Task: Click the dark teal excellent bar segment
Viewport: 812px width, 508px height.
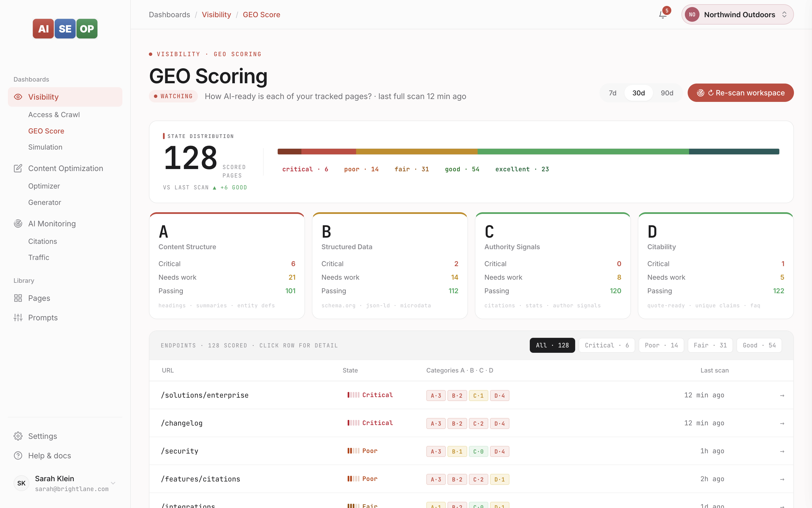Action: (734, 152)
